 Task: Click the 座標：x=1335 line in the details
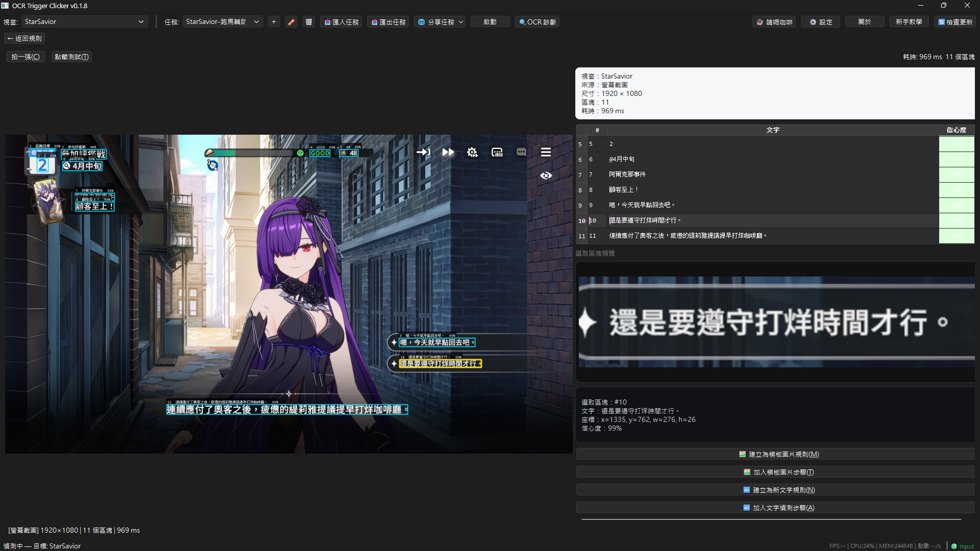point(638,419)
